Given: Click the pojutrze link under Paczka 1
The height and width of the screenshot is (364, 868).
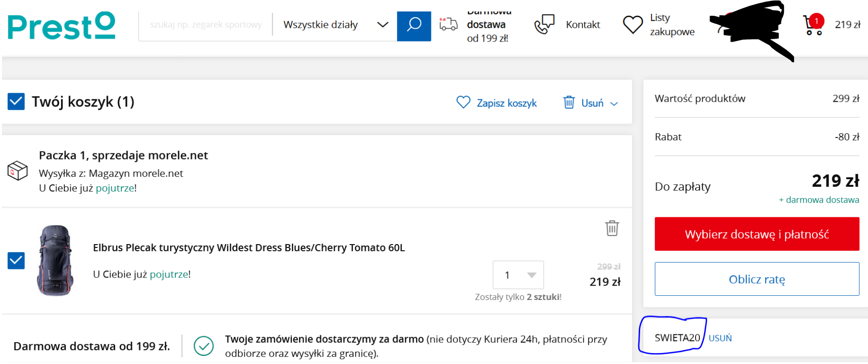Looking at the screenshot, I should tap(115, 188).
